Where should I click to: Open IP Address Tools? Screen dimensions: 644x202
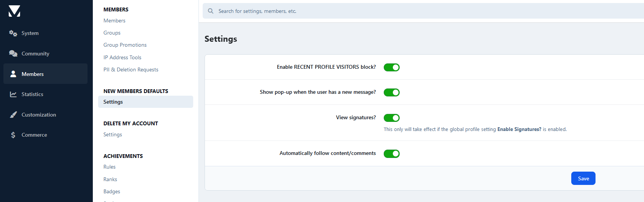click(x=122, y=57)
